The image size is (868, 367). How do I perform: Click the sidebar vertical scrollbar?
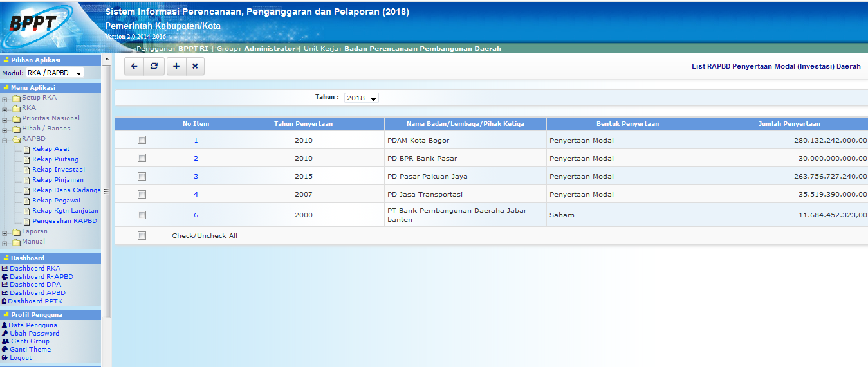(x=107, y=193)
